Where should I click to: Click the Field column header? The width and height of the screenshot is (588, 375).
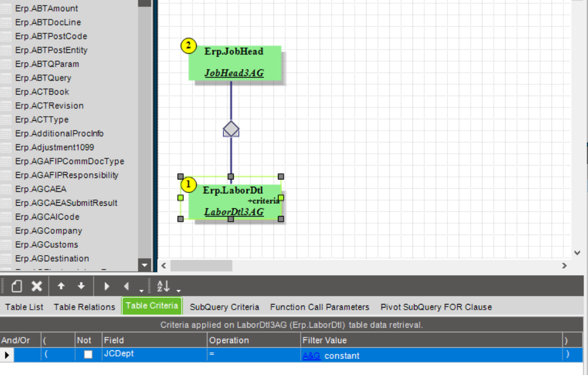pyautogui.click(x=154, y=340)
